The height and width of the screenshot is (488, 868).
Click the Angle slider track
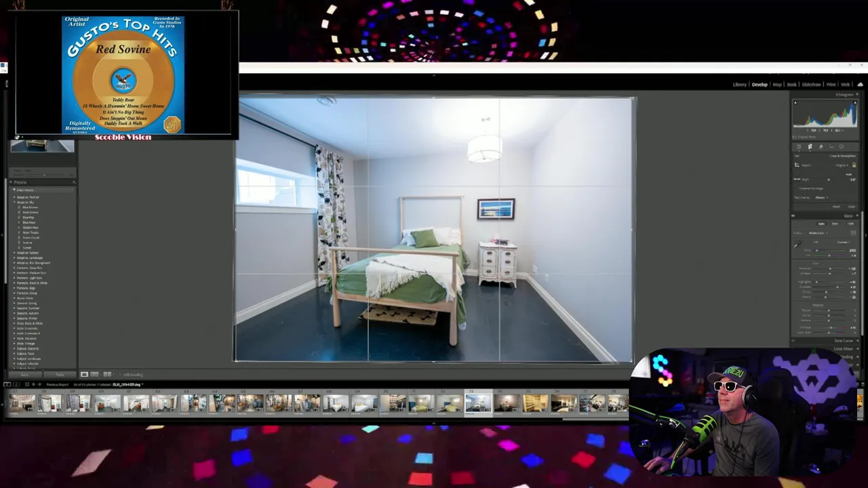[829, 179]
